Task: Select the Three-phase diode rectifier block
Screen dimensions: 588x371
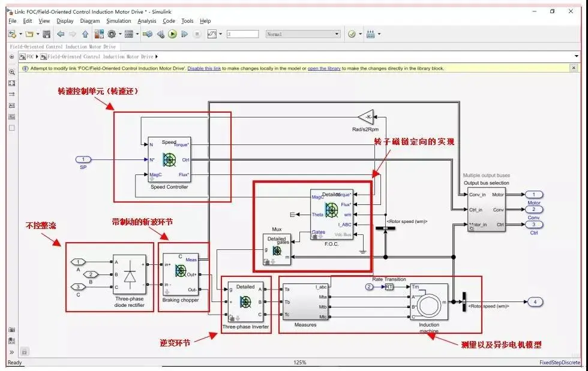Action: 130,275
